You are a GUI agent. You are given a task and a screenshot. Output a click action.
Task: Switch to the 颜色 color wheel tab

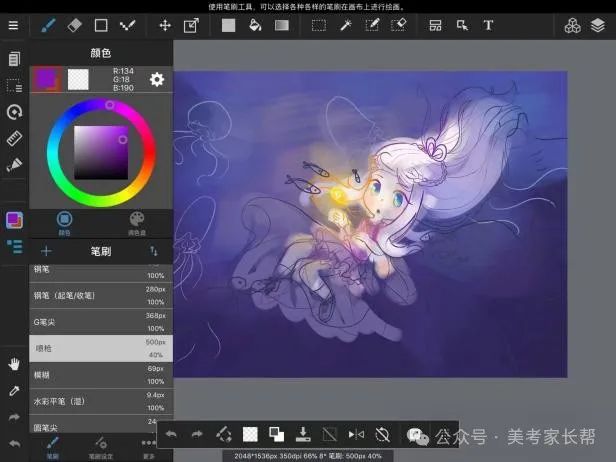[x=64, y=223]
